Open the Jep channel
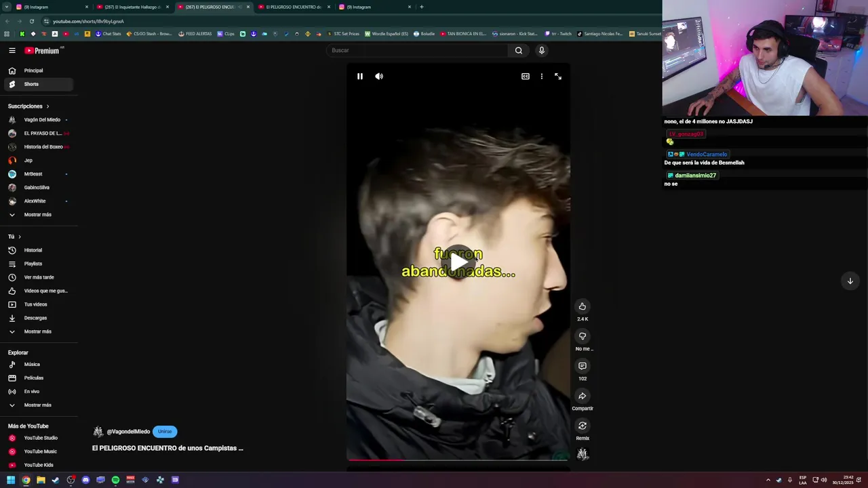 [x=39, y=161]
